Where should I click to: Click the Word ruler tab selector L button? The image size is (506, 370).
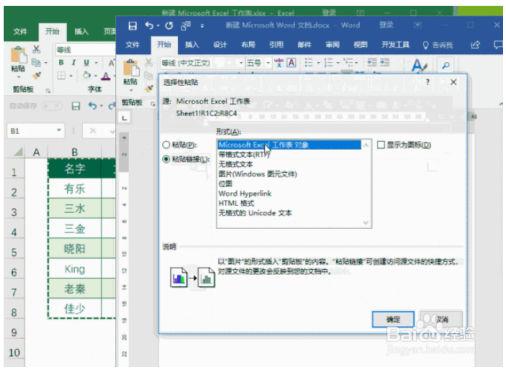coord(124,118)
